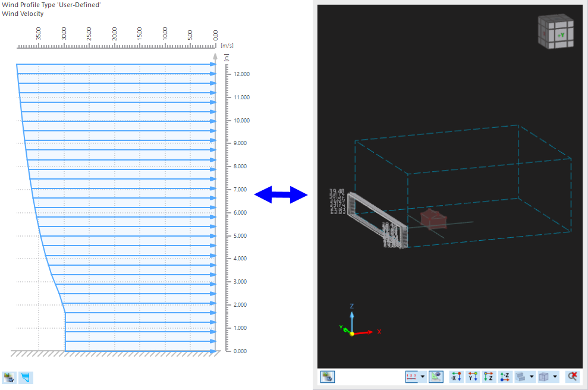Select the box/cube display mode icon
Viewport: 588px width, 390px height.
click(x=544, y=376)
